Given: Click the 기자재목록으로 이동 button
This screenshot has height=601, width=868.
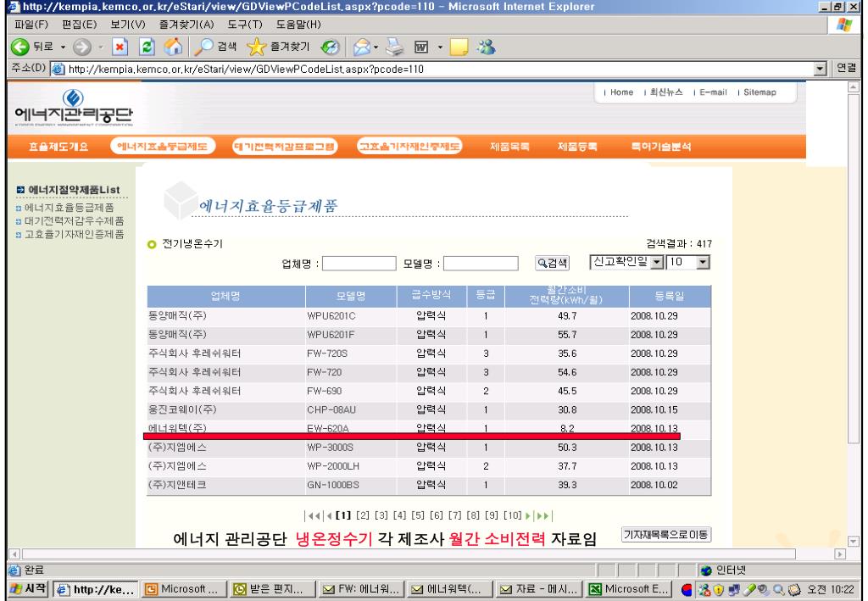Looking at the screenshot, I should tap(666, 535).
